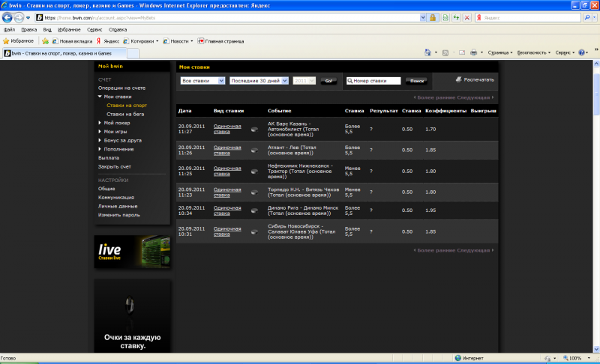Select the bwin browser tab

coord(64,53)
